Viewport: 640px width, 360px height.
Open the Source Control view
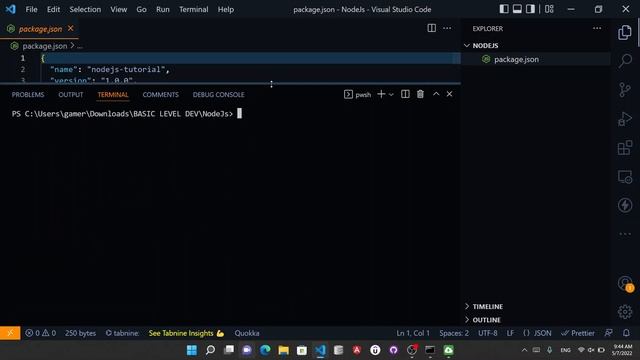[x=624, y=90]
